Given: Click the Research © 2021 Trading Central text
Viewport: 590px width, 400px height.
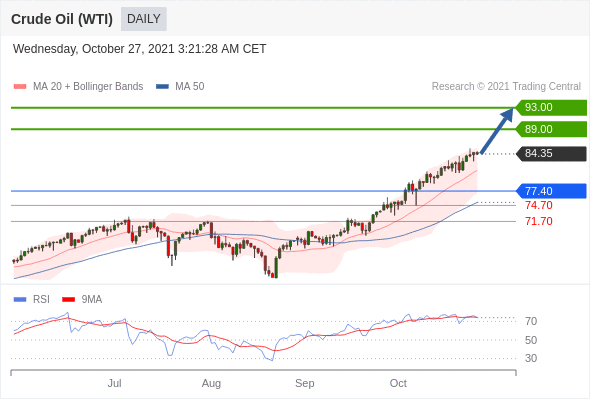Looking at the screenshot, I should point(506,87).
